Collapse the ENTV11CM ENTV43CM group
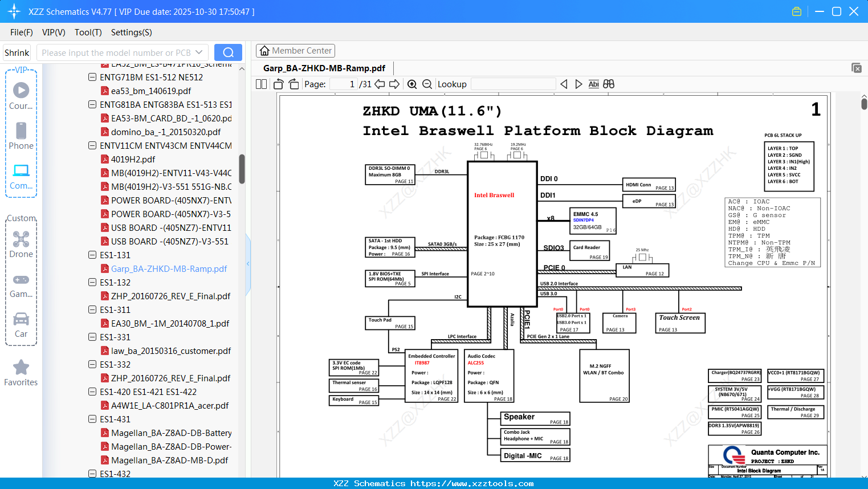The image size is (868, 489). (92, 145)
